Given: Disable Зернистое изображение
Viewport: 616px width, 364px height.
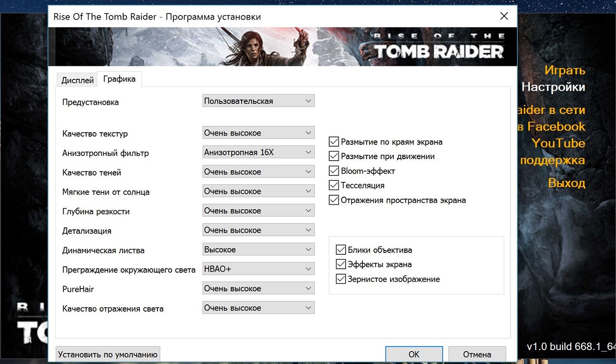Looking at the screenshot, I should (341, 279).
